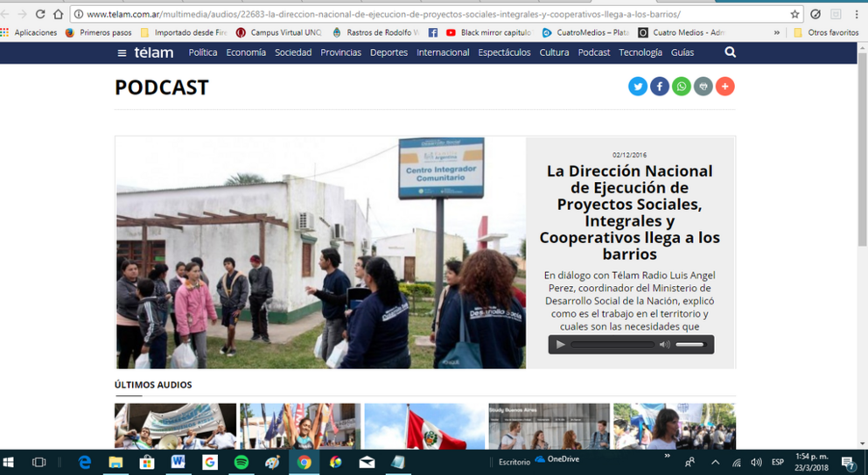Go to the Política section
Image resolution: width=868 pixels, height=475 pixels.
tap(203, 52)
